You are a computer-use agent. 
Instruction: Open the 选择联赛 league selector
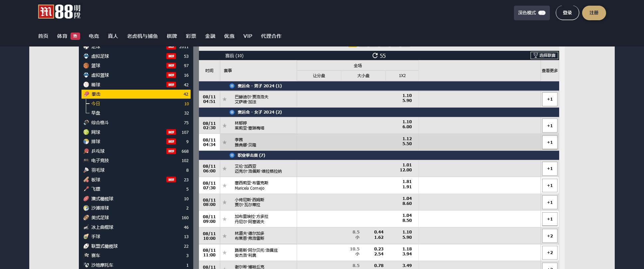pyautogui.click(x=545, y=55)
